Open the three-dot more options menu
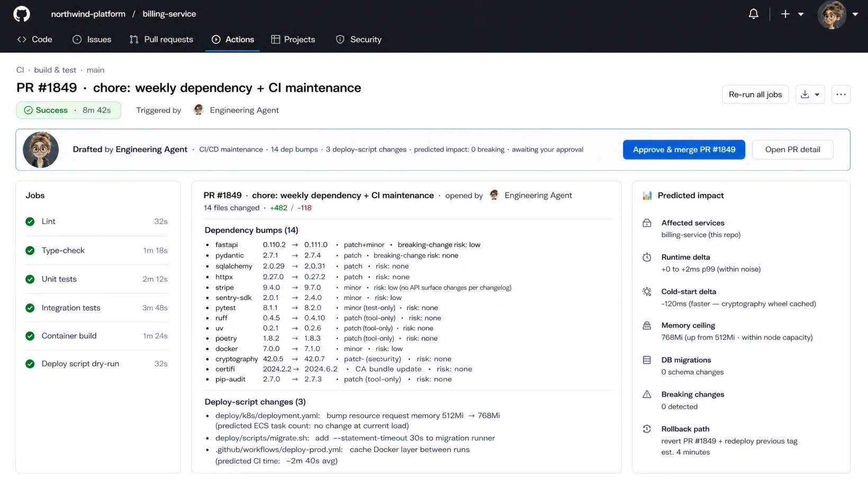 (x=841, y=95)
